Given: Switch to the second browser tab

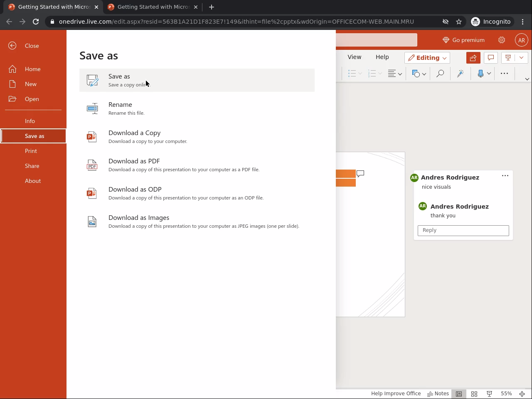Looking at the screenshot, I should tap(152, 7).
